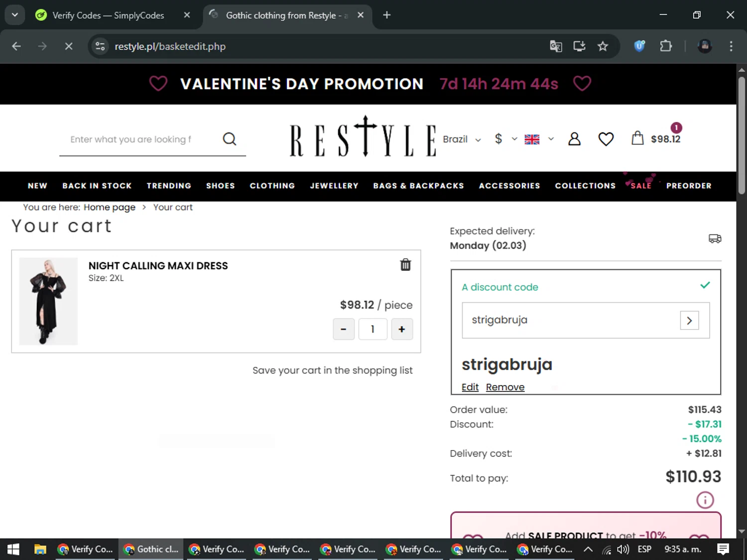The image size is (747, 560).
Task: Close the Gothic clothing Restyle tab
Action: point(361,15)
